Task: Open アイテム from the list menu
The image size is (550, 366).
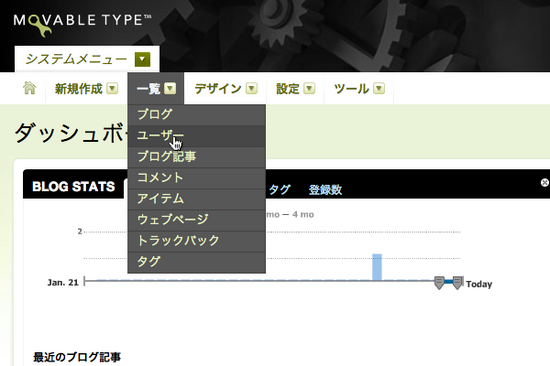Action: coord(196,199)
